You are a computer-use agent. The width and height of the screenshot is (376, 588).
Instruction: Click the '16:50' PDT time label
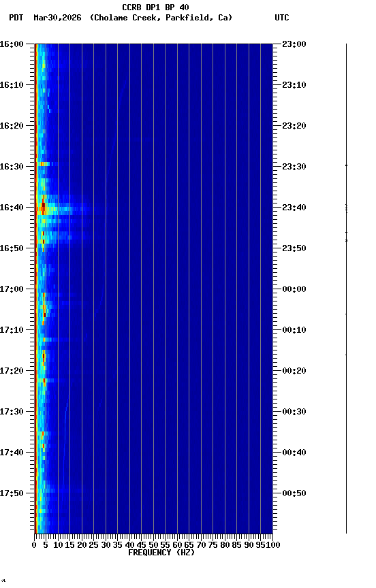point(12,248)
